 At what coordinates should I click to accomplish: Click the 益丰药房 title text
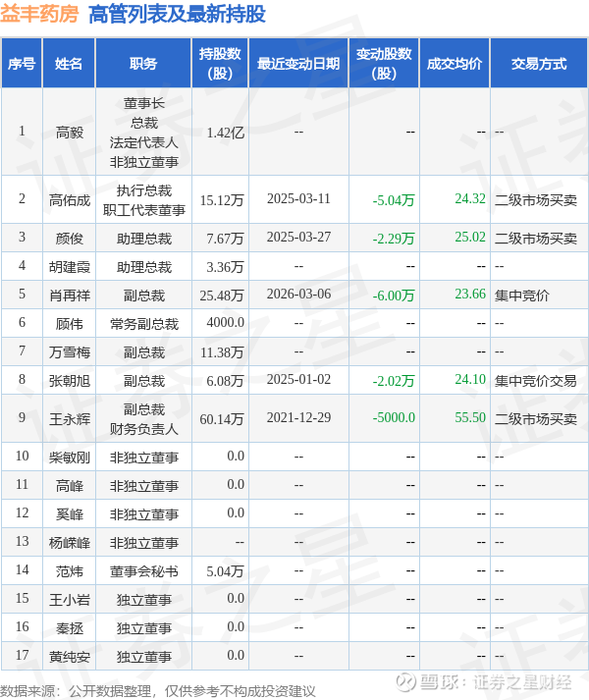coord(39,14)
